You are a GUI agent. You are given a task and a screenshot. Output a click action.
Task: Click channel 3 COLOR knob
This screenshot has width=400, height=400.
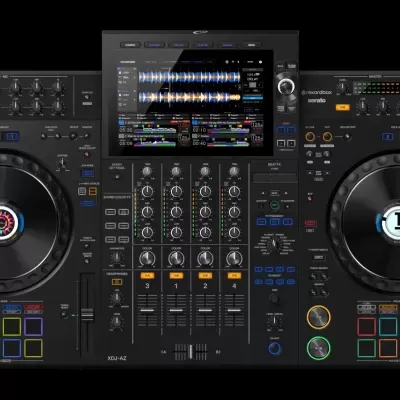pyautogui.click(x=147, y=259)
